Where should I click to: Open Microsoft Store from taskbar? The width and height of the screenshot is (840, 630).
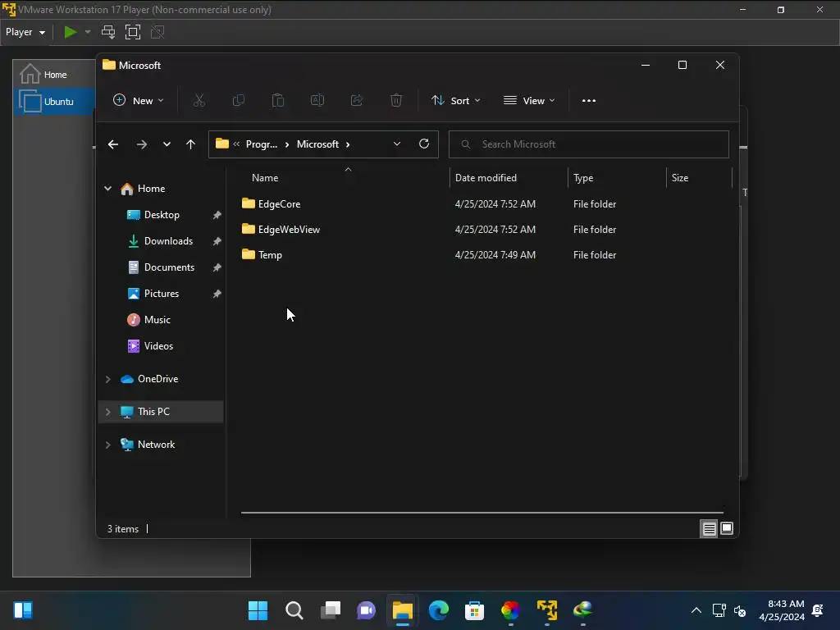coord(475,610)
